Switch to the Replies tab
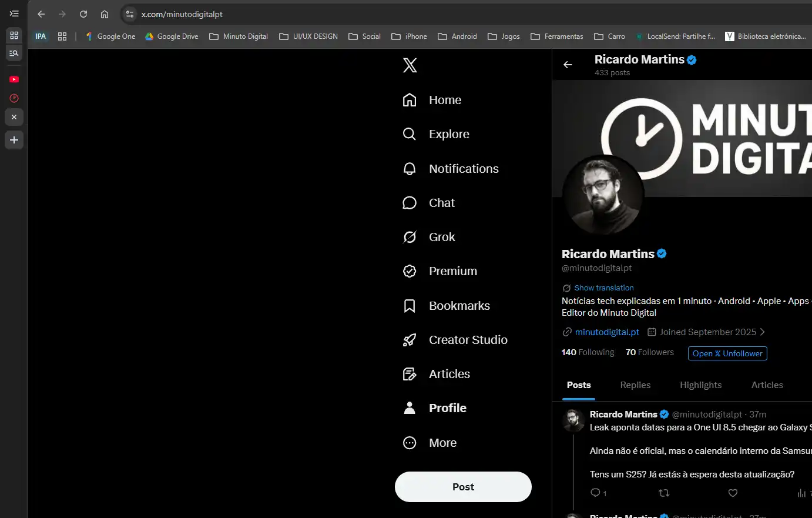Screen dimensions: 812x518 click(635, 385)
